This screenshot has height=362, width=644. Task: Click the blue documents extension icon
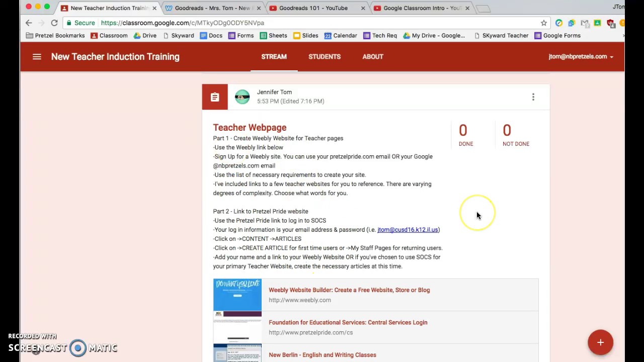[x=572, y=23]
